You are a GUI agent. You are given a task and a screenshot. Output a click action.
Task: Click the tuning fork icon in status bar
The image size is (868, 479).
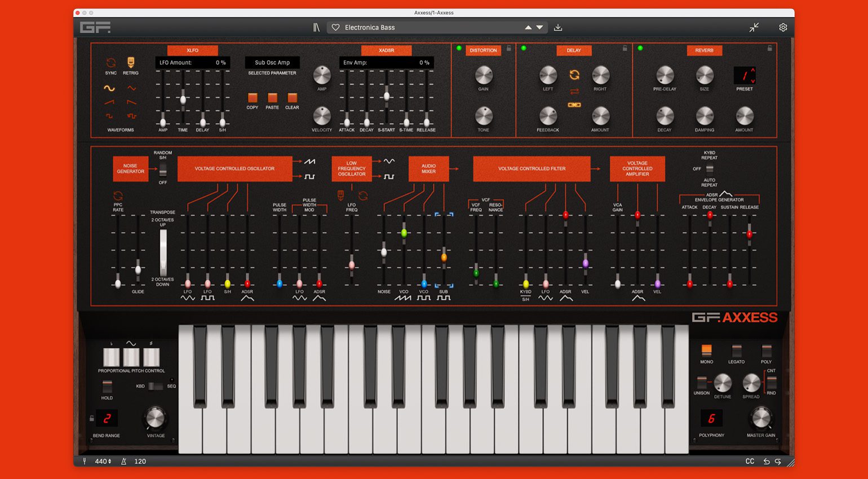click(85, 461)
